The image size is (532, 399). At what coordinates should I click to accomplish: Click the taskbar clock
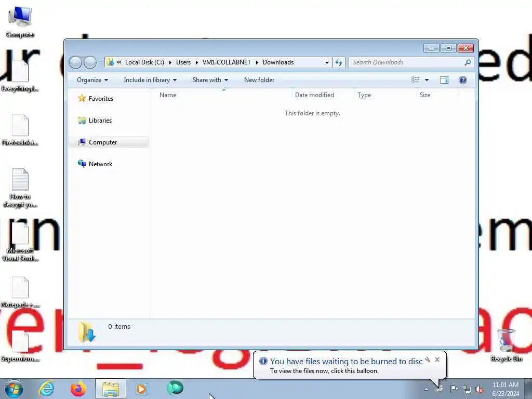505,389
